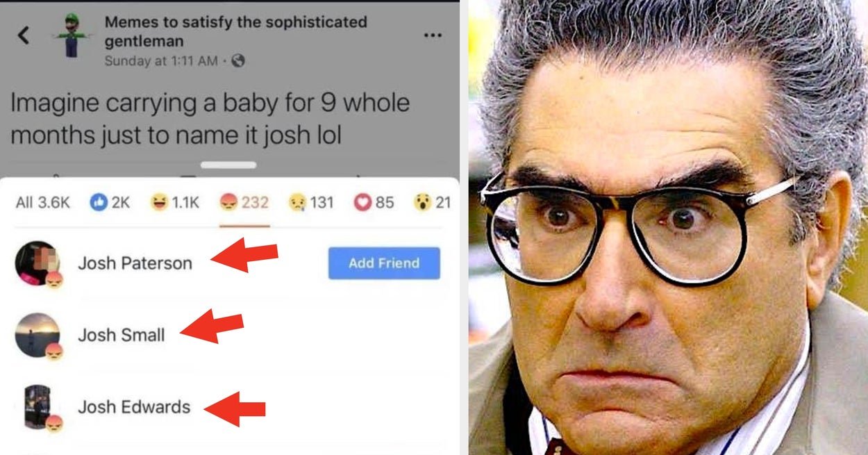This screenshot has height=455, width=868.
Task: Filter by Like reactions 2K
Action: pyautogui.click(x=110, y=202)
